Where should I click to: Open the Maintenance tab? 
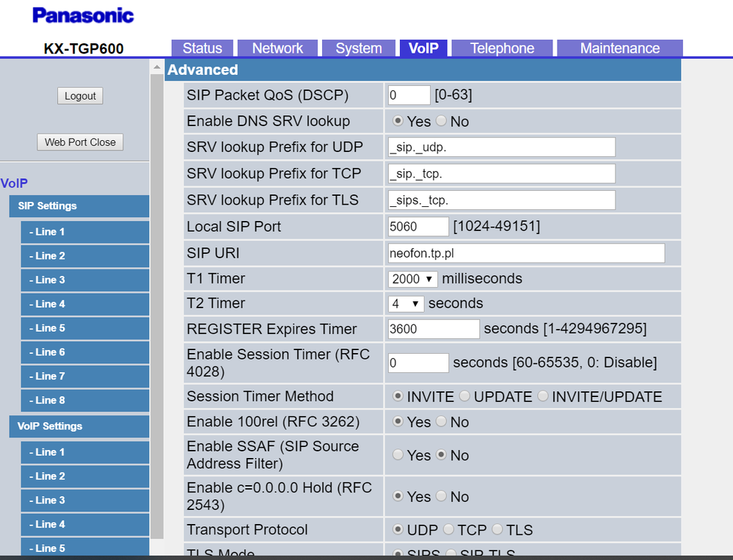point(619,48)
